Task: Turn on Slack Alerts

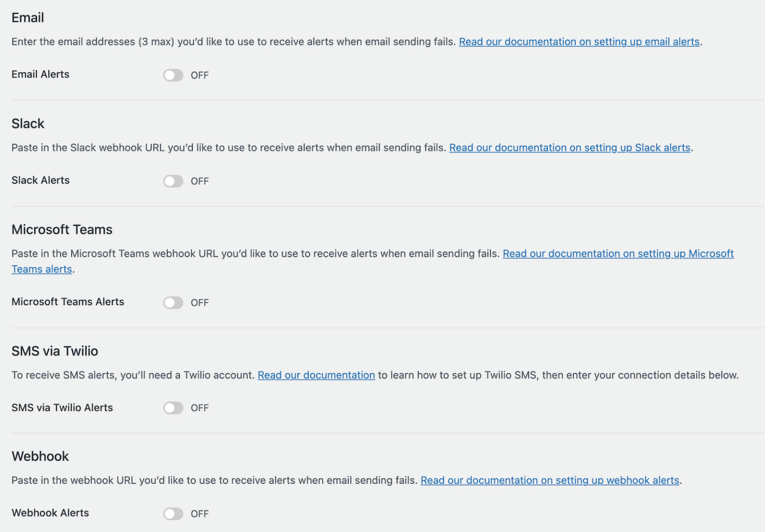Action: pos(173,181)
